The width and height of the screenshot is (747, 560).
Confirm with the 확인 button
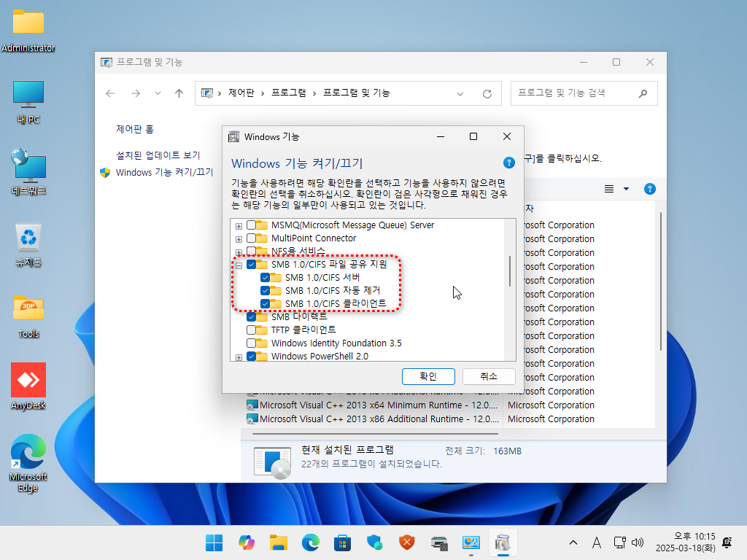coord(428,376)
